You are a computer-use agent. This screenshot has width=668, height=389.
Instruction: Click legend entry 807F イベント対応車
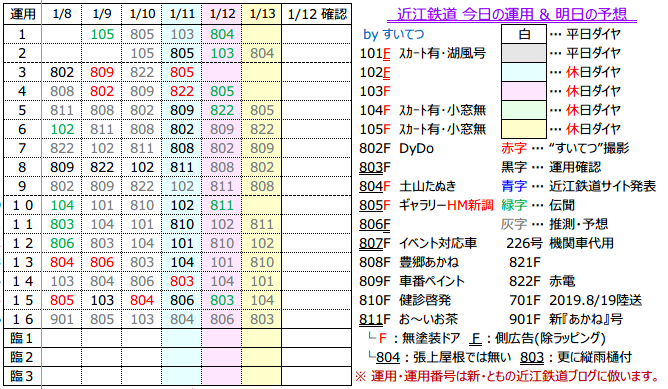click(418, 243)
